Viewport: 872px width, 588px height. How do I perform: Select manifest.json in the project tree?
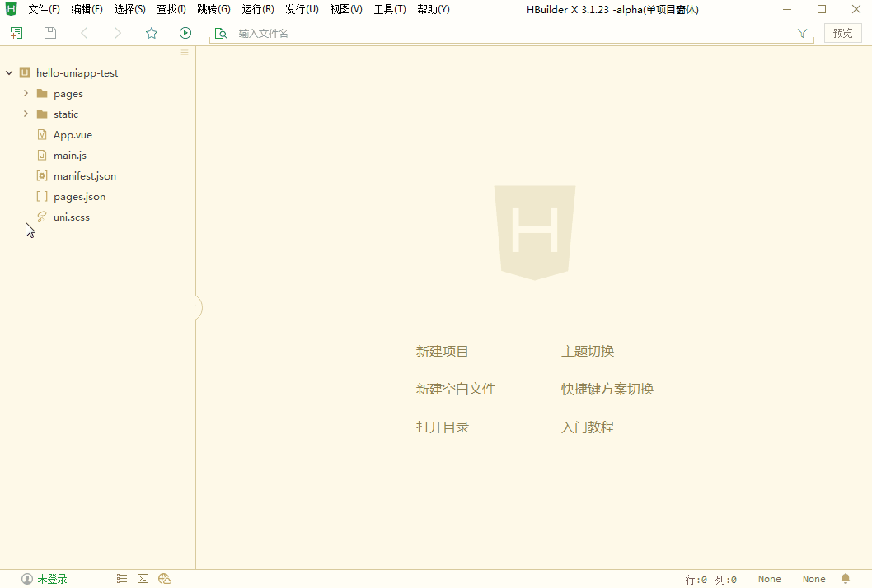pos(85,175)
